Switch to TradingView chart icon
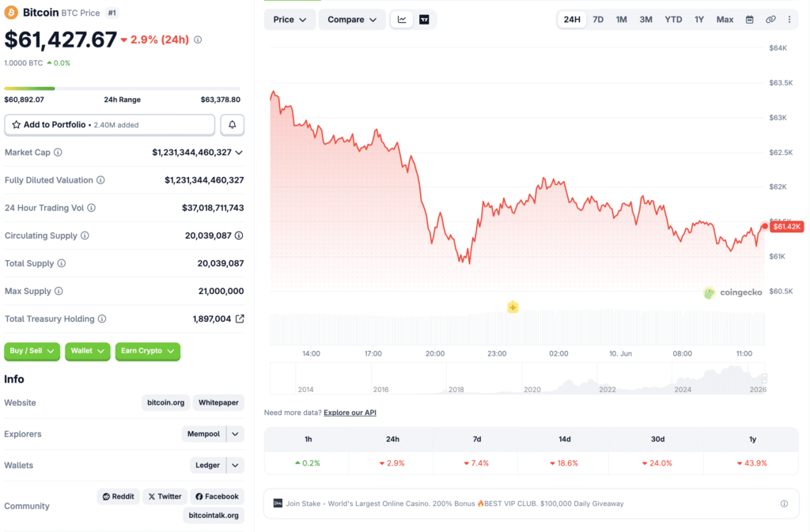Viewport: 810px width, 532px height. [424, 20]
